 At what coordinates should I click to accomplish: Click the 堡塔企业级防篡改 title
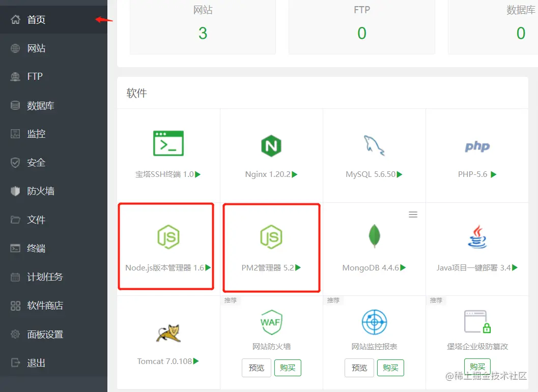tap(477, 347)
